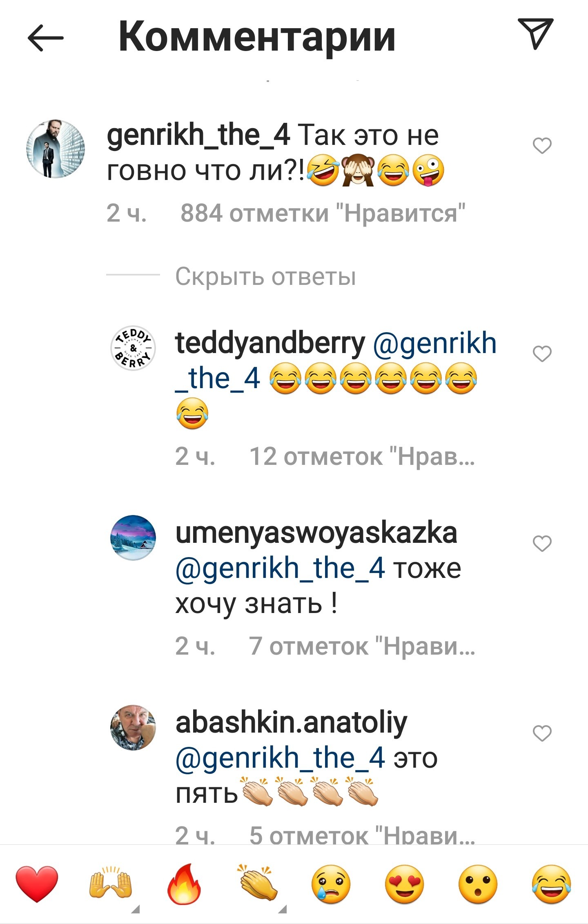Insert the heart-eyes emoji
Image resolution: width=588 pixels, height=924 pixels.
[404, 884]
